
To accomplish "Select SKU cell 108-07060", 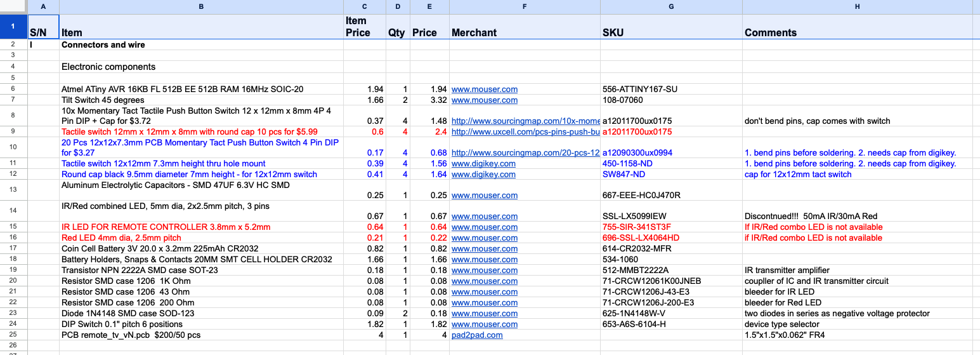I will point(671,100).
